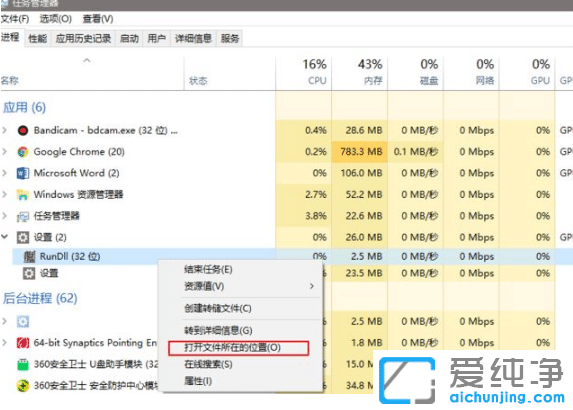This screenshot has height=410, width=573.
Task: Click Windows 资源管理器's 52.2 MB cell
Action: click(x=360, y=194)
